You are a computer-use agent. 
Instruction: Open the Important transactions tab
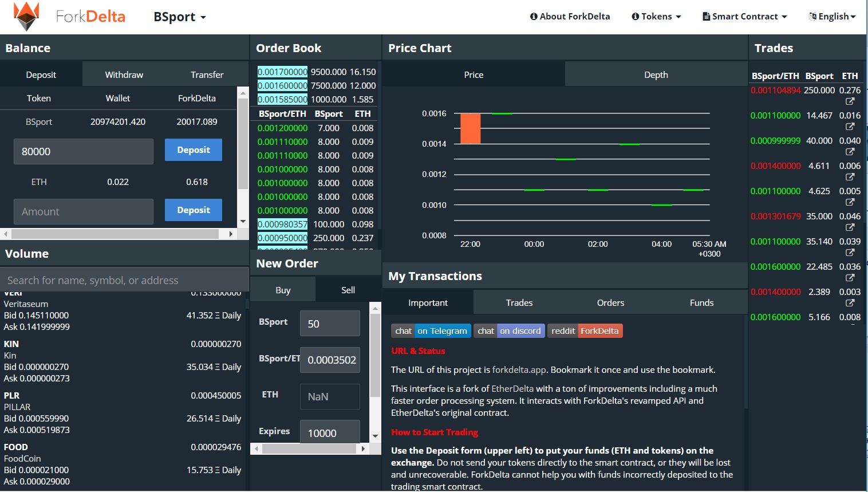click(x=428, y=302)
